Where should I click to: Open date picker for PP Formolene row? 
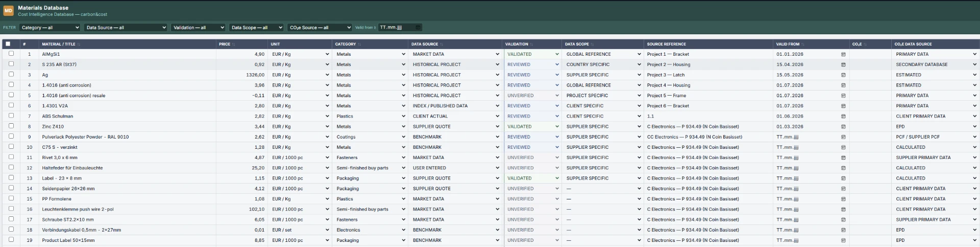843,199
